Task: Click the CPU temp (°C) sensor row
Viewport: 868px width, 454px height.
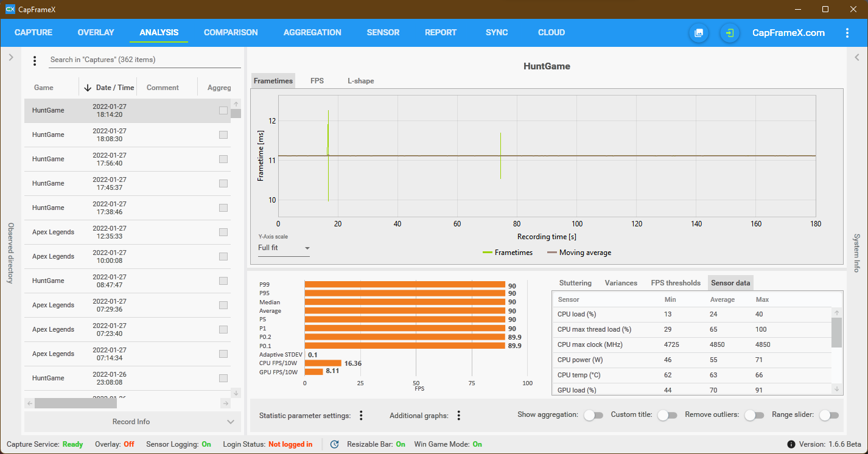Action: pos(691,375)
